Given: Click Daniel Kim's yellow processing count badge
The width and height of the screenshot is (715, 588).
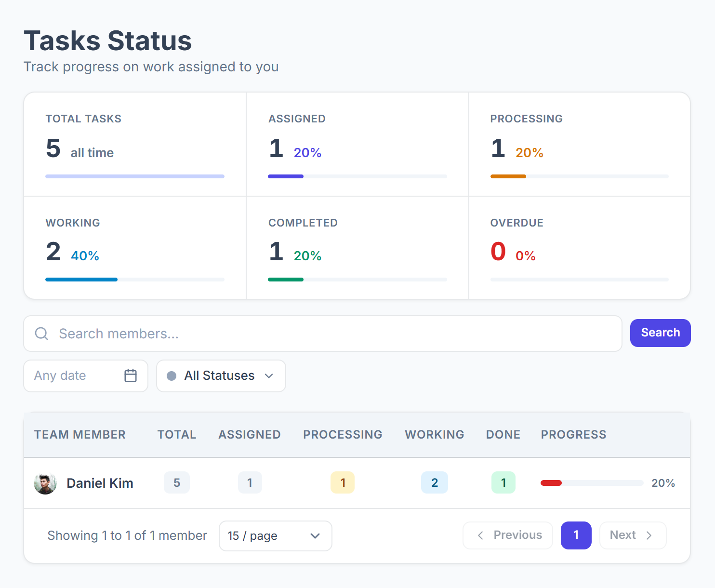Looking at the screenshot, I should 343,483.
